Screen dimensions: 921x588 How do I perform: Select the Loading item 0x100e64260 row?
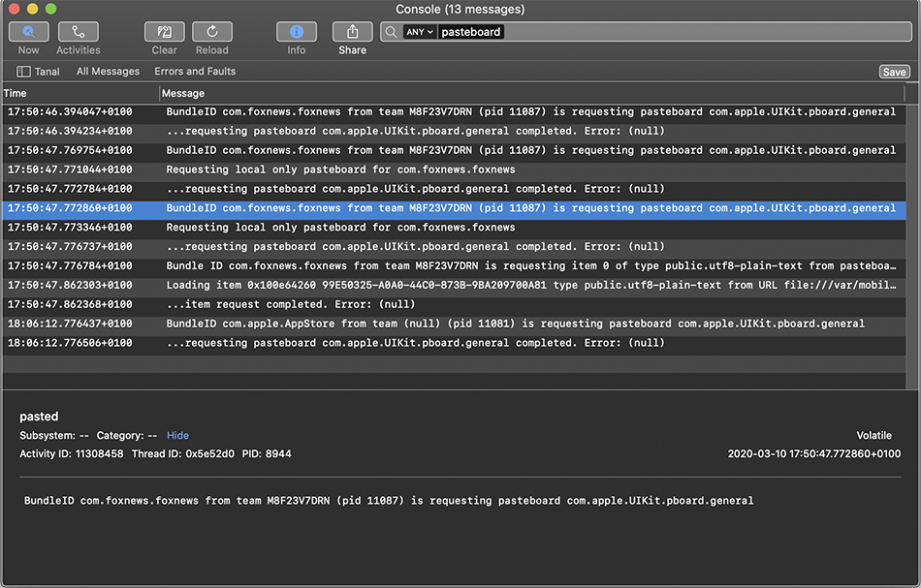454,285
